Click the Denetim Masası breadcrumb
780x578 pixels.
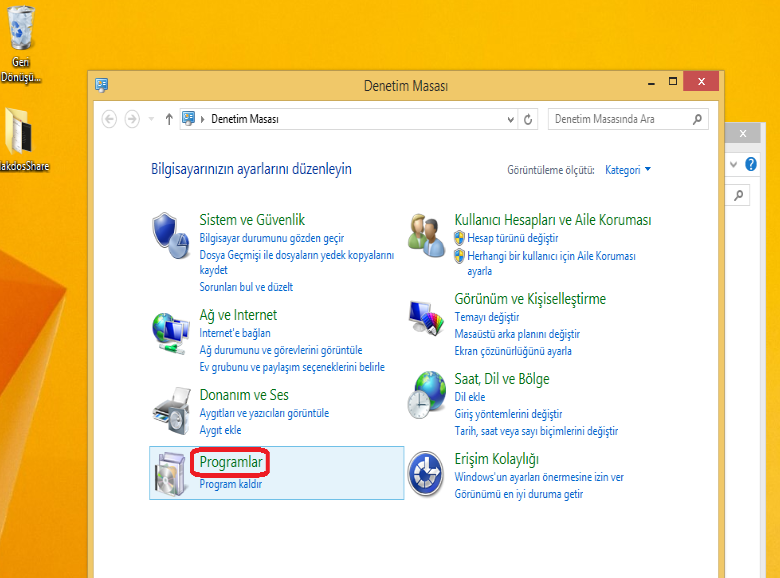tap(245, 119)
